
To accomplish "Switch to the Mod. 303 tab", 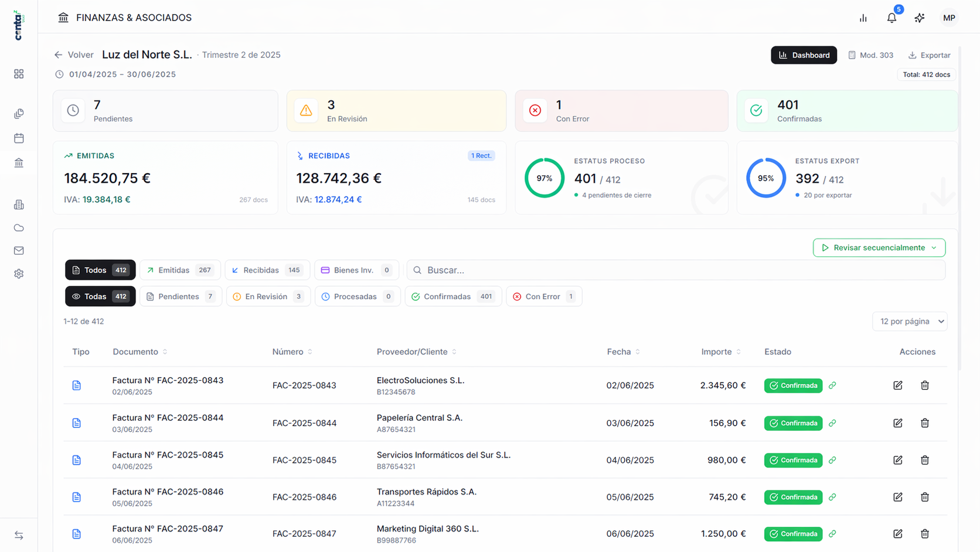I will [x=871, y=55].
